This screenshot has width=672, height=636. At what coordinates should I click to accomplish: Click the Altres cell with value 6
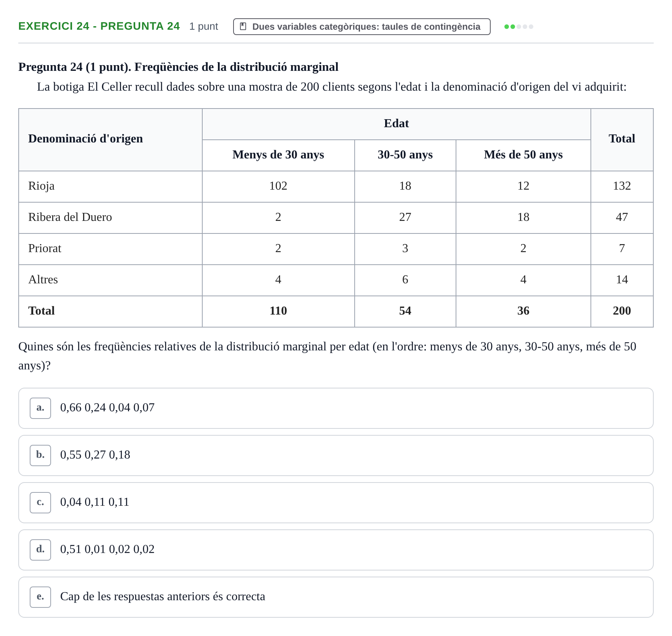coord(405,280)
